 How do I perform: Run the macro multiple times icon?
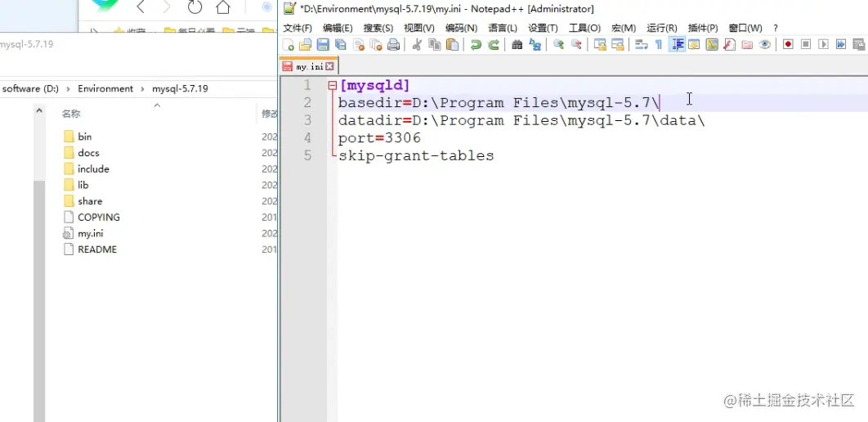click(x=841, y=45)
